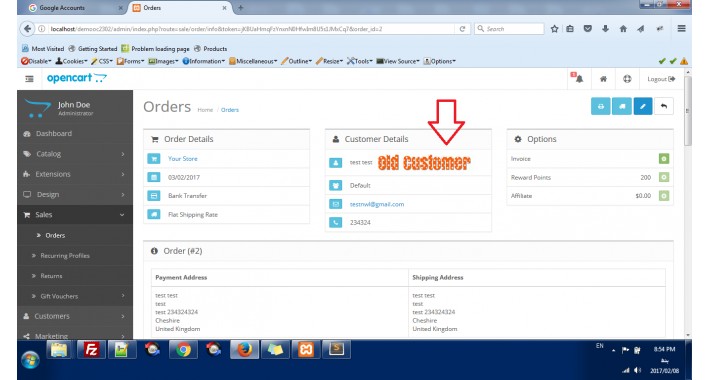Open the CSS developer toolbar dropdown
Viewport: 710px width, 380px height.
(101, 61)
